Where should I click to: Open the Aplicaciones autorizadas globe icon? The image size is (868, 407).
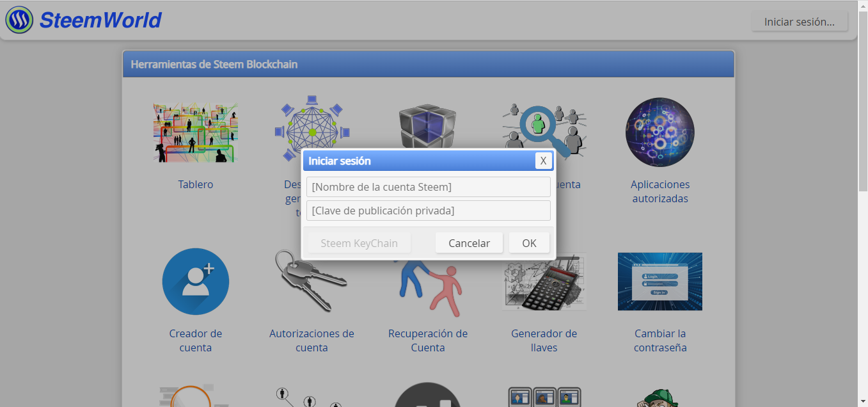pos(660,132)
